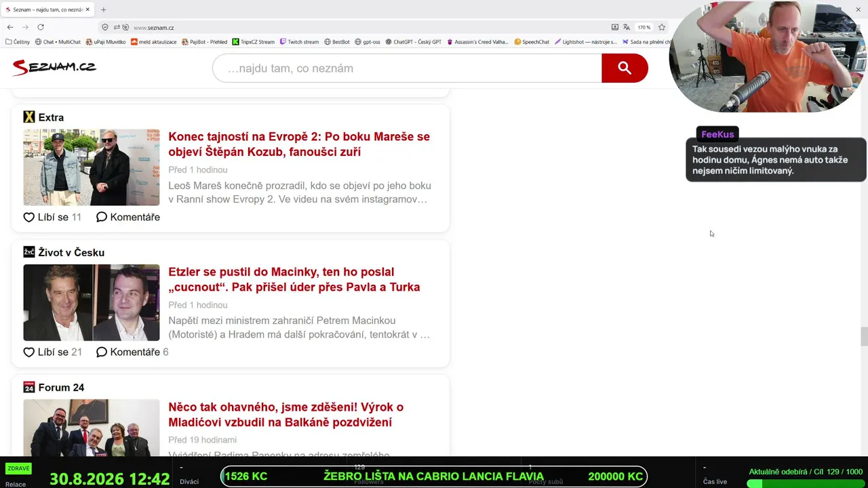868x488 pixels.
Task: Open the Chat • MultiChat bookmark
Action: [58, 42]
